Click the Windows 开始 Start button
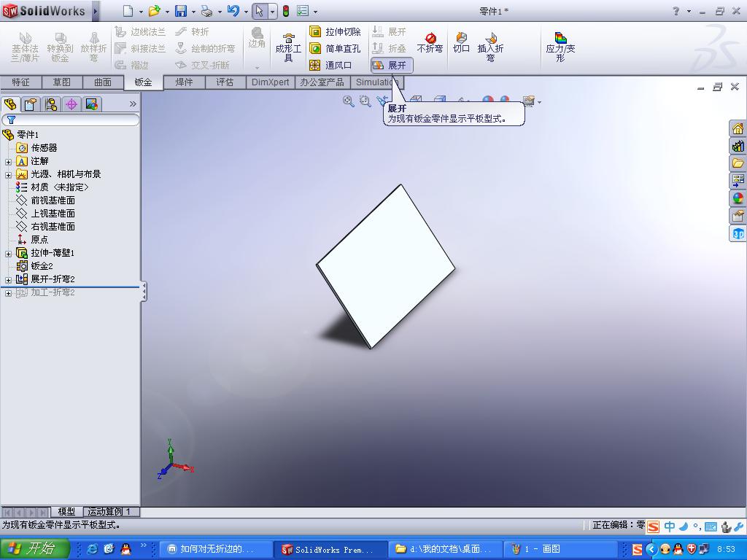The width and height of the screenshot is (747, 560). click(34, 549)
